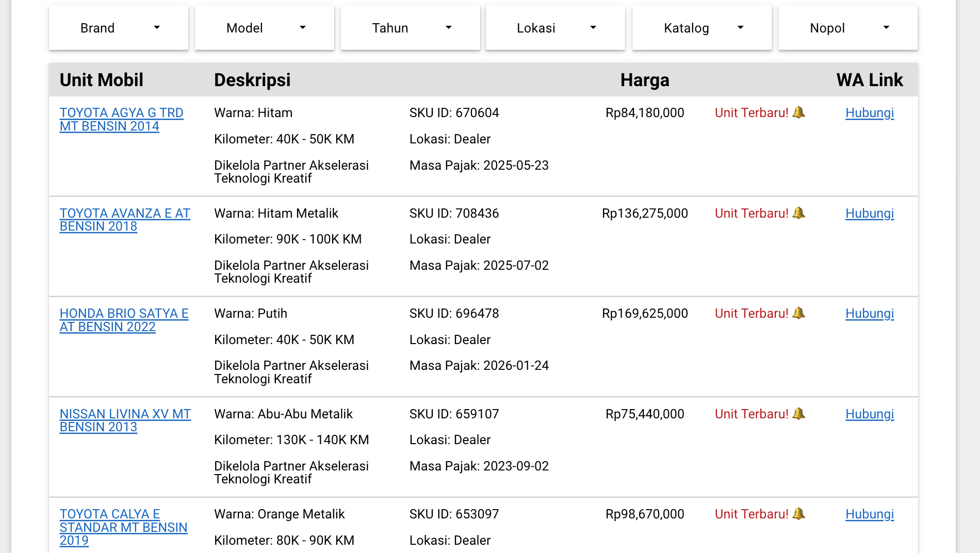Click the bell icon beside Avanza listing
The image size is (980, 553).
798,213
